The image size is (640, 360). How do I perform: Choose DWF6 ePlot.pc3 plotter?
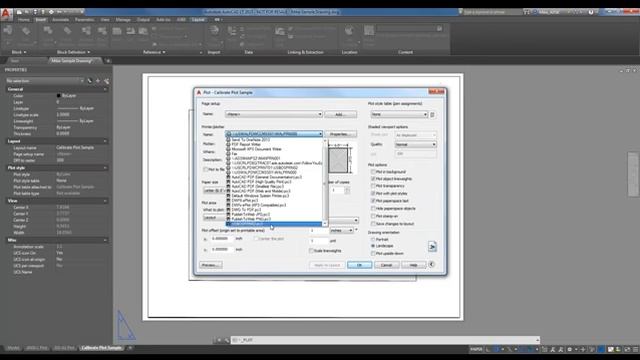(x=245, y=200)
